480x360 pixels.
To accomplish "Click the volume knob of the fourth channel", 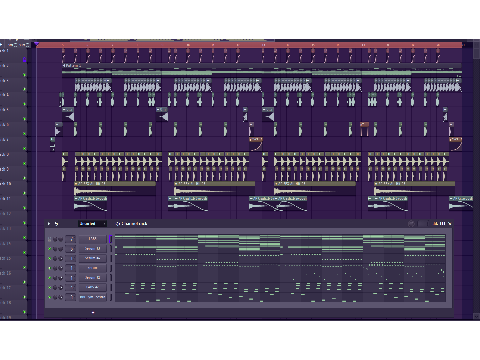I will click(61, 268).
